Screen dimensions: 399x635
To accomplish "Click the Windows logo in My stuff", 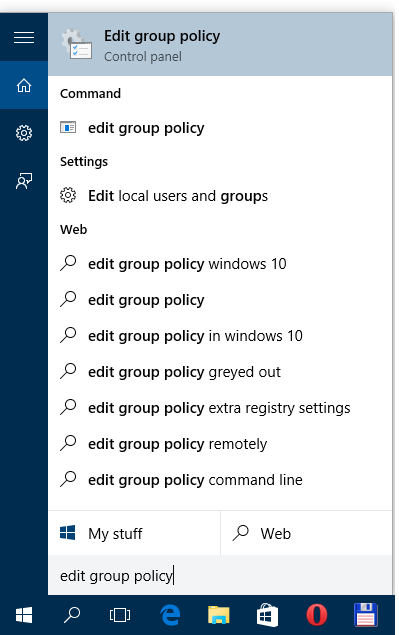I will (68, 533).
